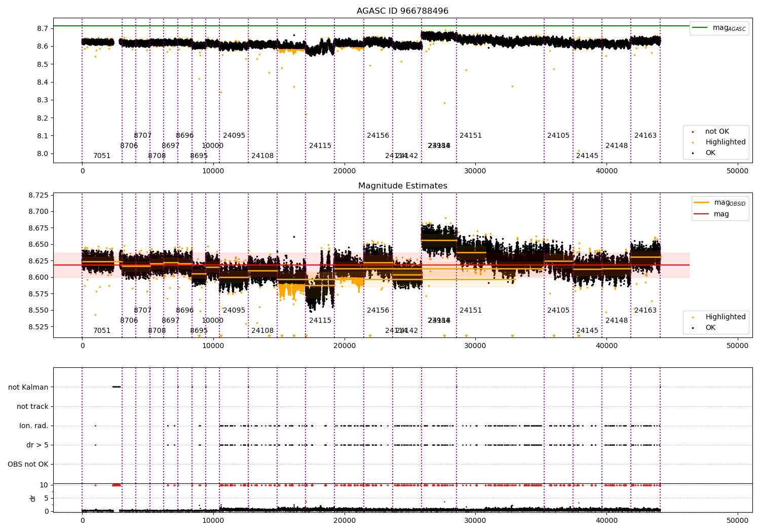The image size is (760, 532).
Task: Click obsid label 24105 in Magnitude Estimates plot
Action: coord(558,311)
